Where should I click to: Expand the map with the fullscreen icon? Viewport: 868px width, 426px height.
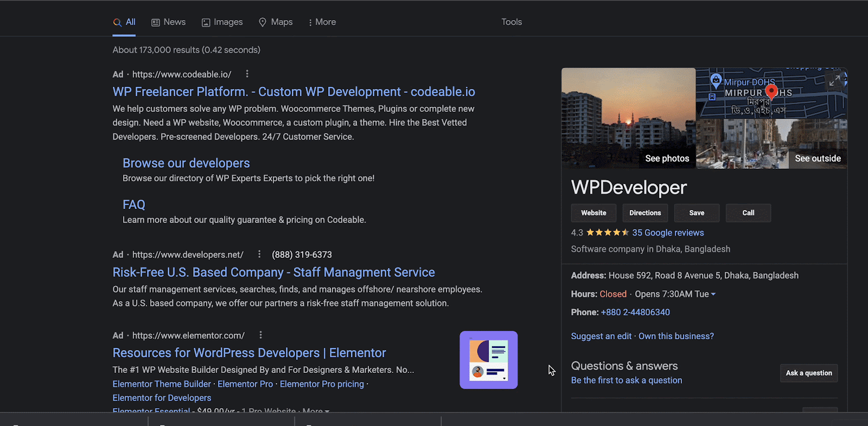click(x=835, y=80)
